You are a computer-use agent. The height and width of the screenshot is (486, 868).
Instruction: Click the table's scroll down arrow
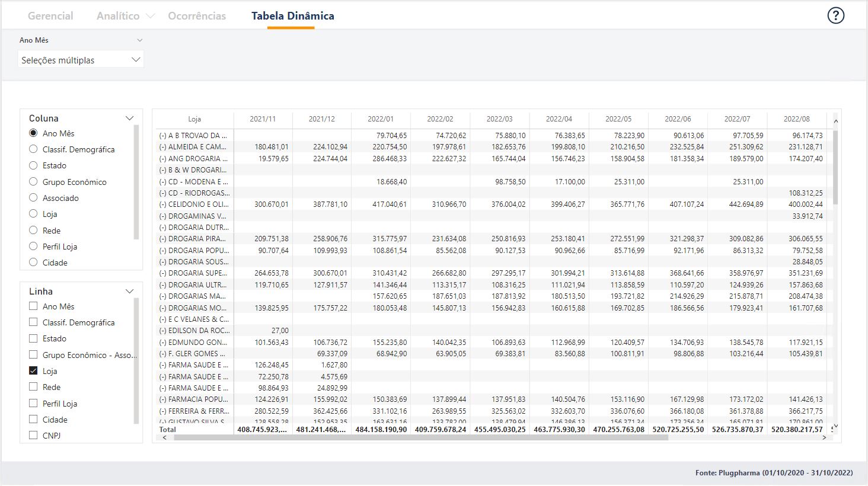click(835, 426)
